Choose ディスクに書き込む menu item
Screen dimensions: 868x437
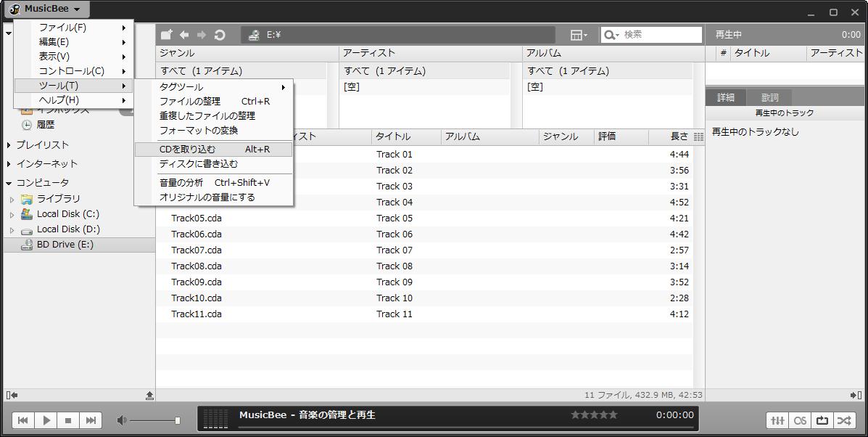214,164
